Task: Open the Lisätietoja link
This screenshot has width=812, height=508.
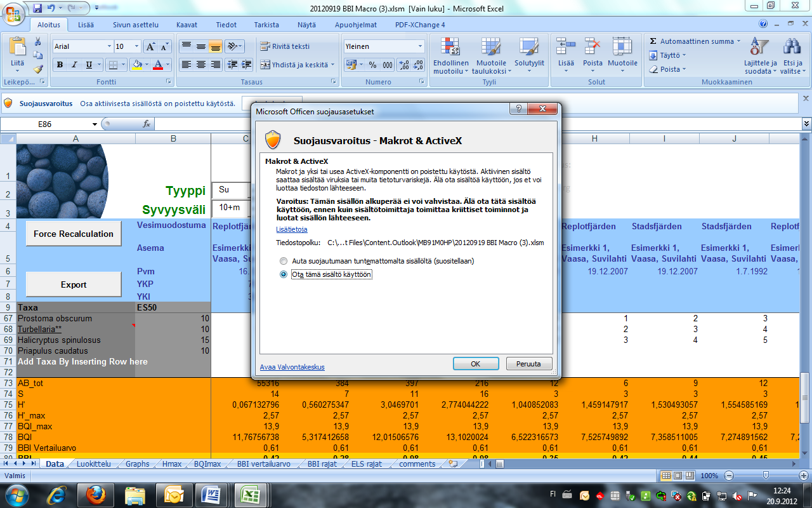Action: pos(292,229)
